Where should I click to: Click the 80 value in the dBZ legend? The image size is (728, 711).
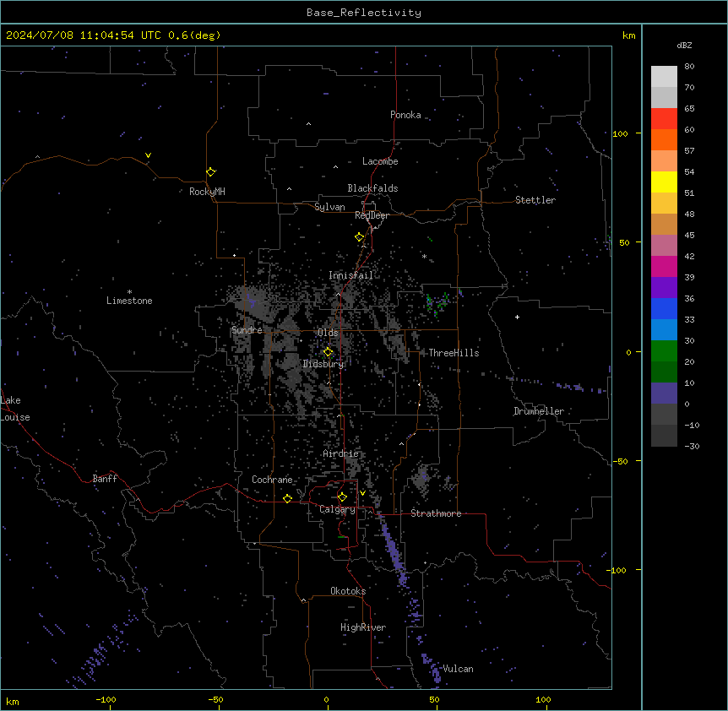click(689, 67)
